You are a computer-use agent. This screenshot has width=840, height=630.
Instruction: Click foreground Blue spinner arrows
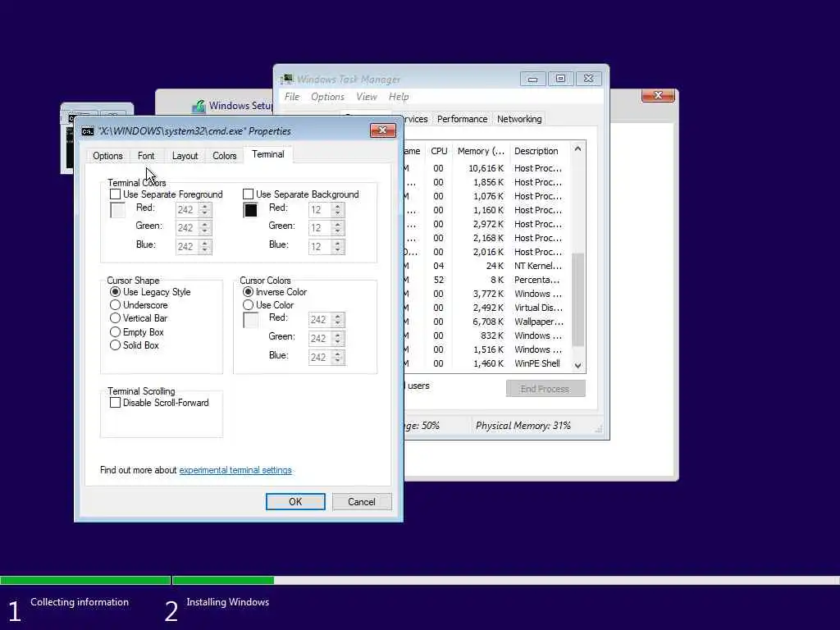(204, 246)
